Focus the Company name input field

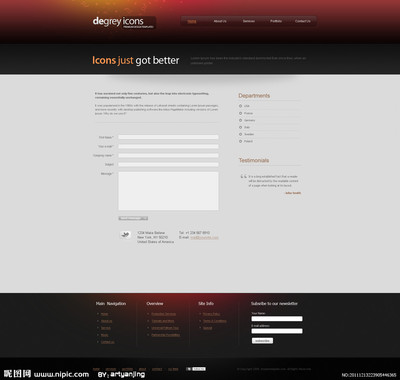[x=168, y=155]
